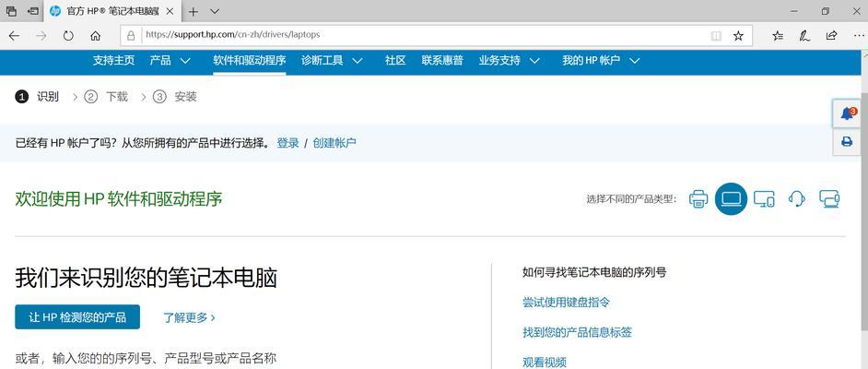The image size is (868, 369).
Task: Click 欢迎使用 HP 软件和驱动程序 heading
Action: [x=119, y=198]
